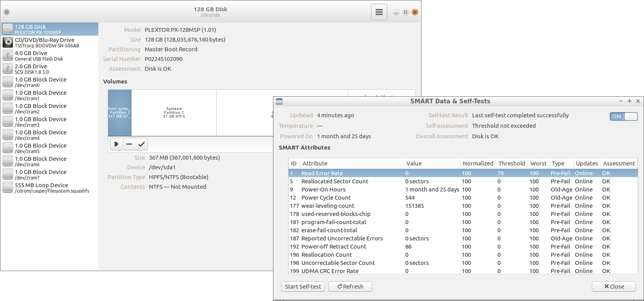Image resolution: width=644 pixels, height=301 pixels.
Task: Close the SMART dialog with Close button
Action: (x=614, y=287)
